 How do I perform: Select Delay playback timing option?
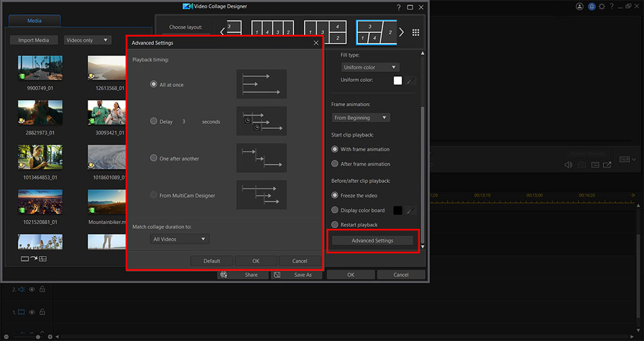pos(154,121)
